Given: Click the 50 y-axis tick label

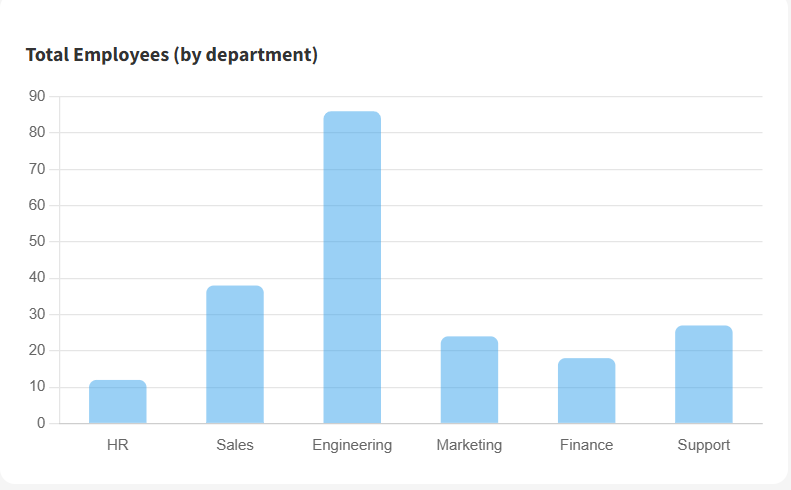Looking at the screenshot, I should 37,242.
